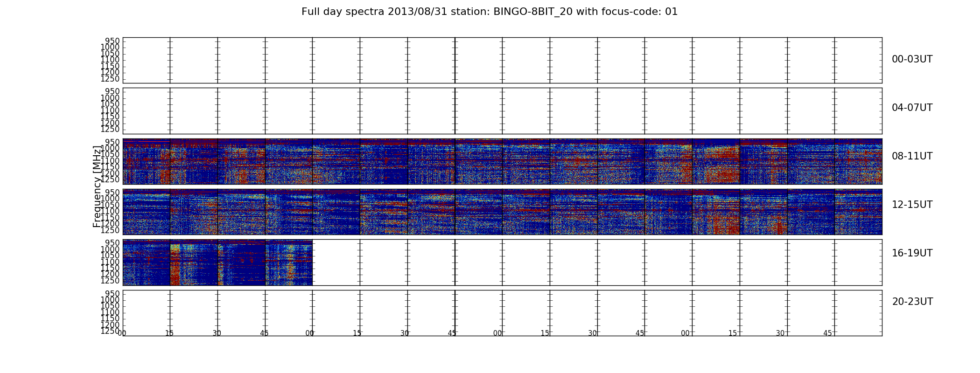This screenshot has height=373, width=980.
Task: Click the '1250' tick label of the 16-19UT panel
Action: coord(110,281)
